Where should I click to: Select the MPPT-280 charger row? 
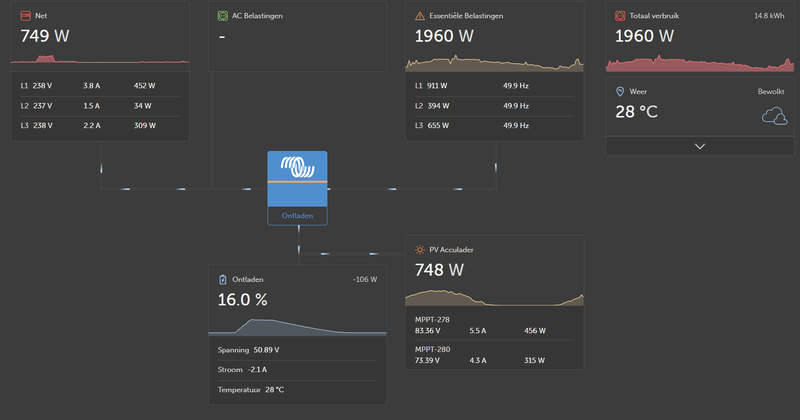pos(494,355)
